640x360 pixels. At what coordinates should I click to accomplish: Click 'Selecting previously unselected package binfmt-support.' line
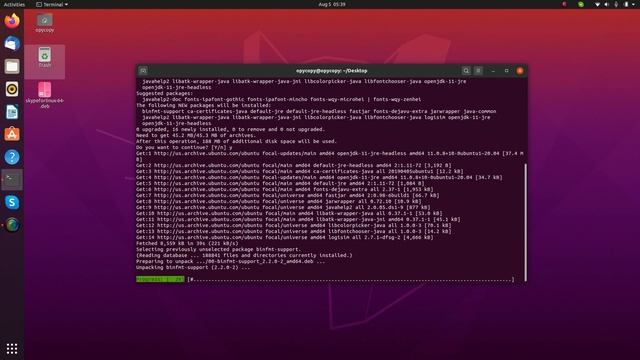218,249
